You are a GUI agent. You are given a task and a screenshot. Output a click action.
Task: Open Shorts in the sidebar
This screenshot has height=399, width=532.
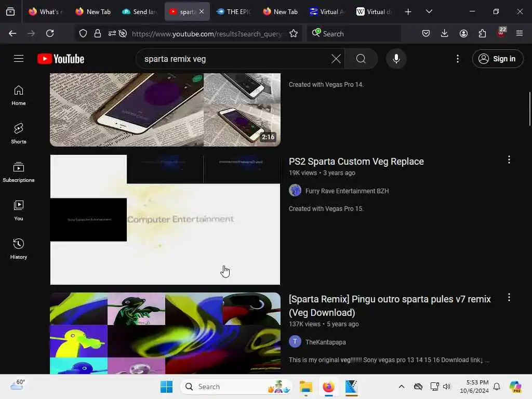19,134
